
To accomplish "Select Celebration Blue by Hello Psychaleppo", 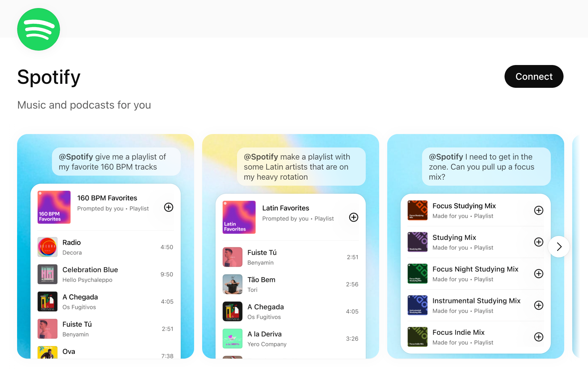I will point(90,270).
